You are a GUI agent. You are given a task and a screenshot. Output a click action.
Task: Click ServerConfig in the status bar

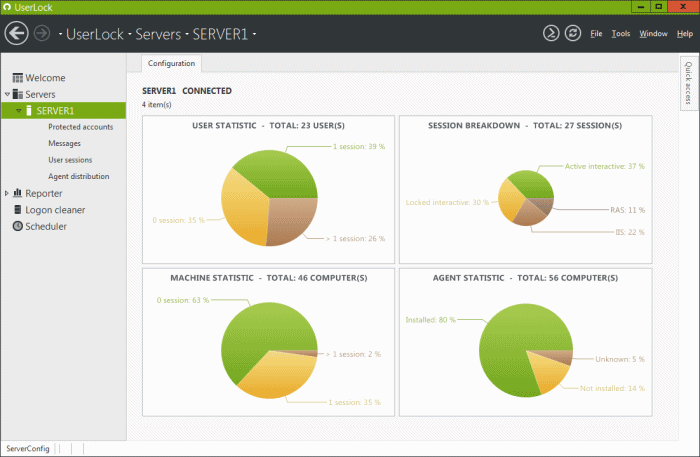[x=28, y=449]
